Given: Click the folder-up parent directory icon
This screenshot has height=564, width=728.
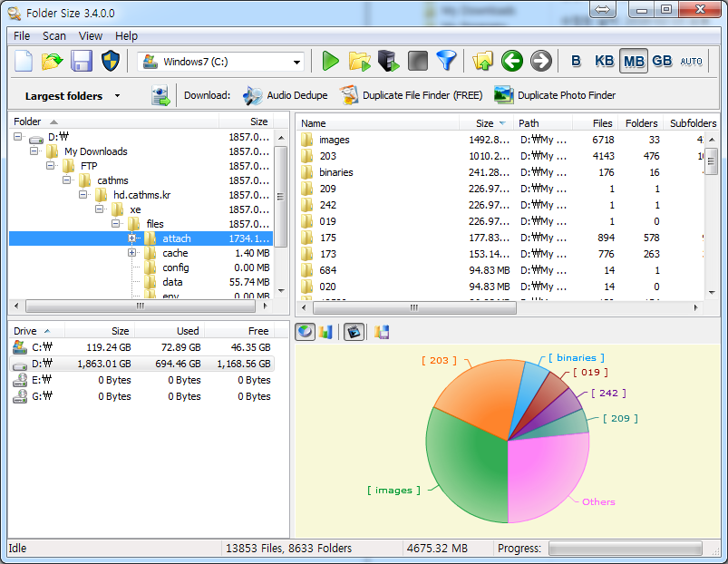Looking at the screenshot, I should click(x=482, y=62).
